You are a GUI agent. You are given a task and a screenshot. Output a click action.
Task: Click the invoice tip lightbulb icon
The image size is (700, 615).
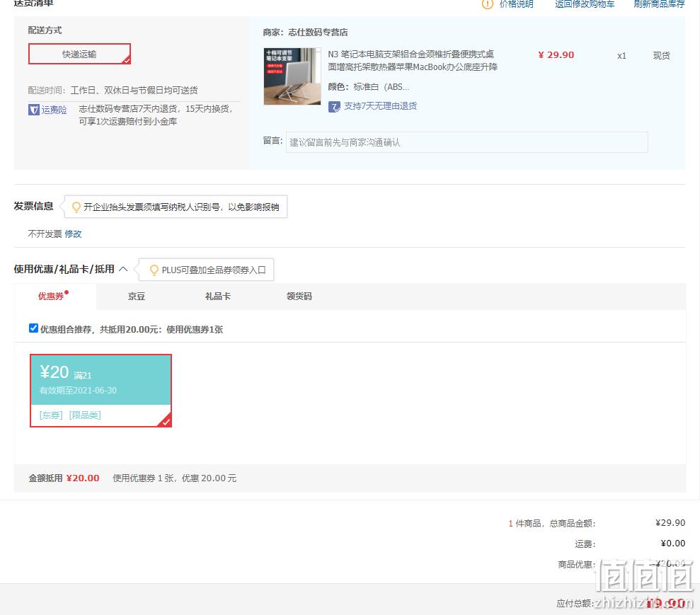click(x=76, y=207)
